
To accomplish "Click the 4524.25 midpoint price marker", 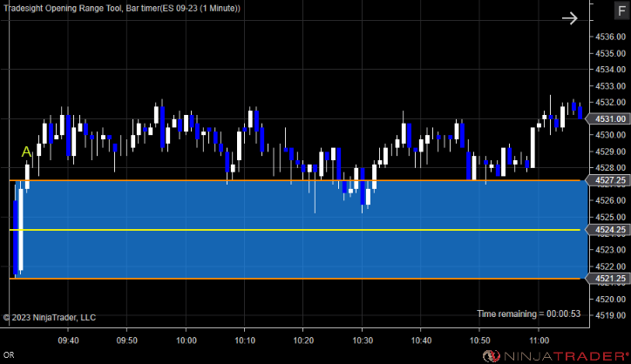I will (x=607, y=230).
